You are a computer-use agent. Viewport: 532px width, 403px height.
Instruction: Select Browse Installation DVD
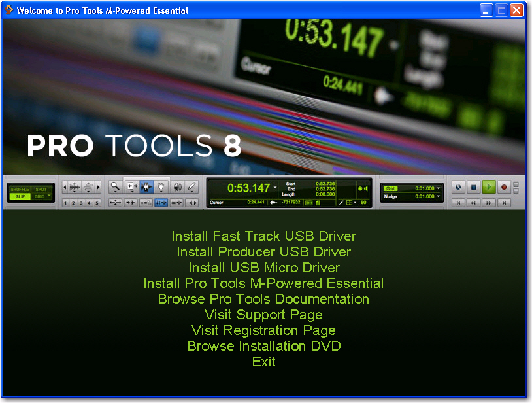coord(263,346)
